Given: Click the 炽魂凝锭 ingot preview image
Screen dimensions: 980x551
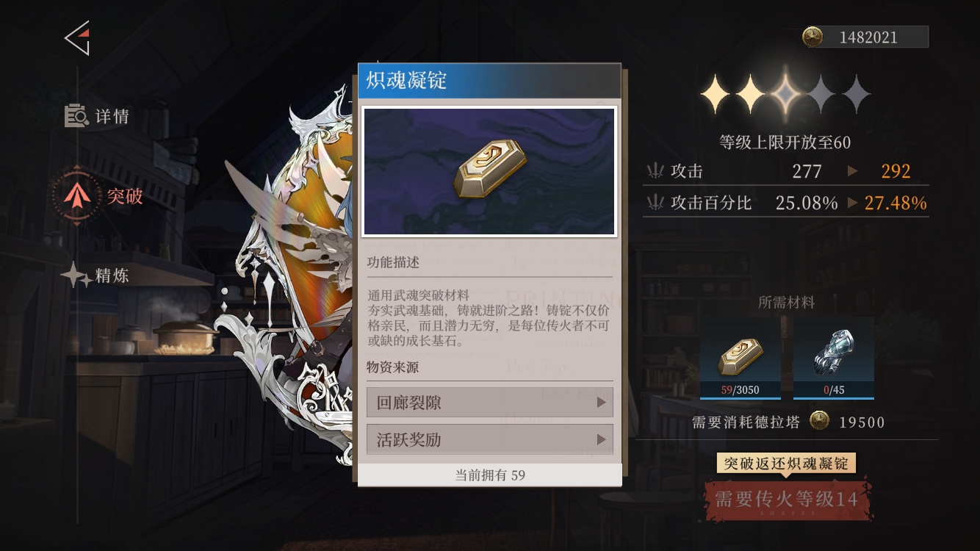Looking at the screenshot, I should click(x=489, y=172).
